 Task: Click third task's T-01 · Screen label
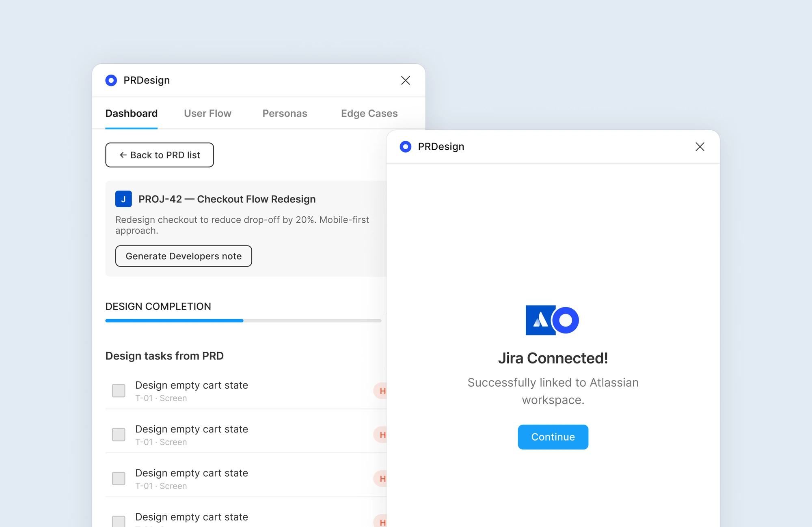[161, 486]
